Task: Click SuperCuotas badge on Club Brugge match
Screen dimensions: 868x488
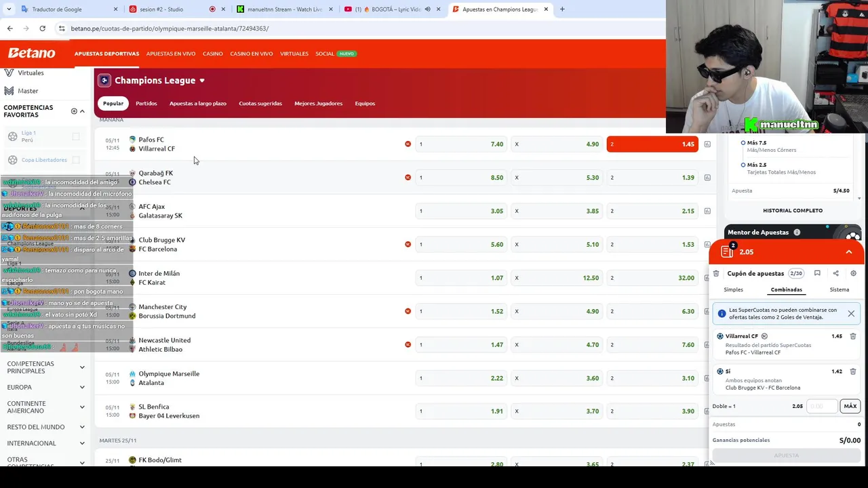Action: pyautogui.click(x=408, y=244)
